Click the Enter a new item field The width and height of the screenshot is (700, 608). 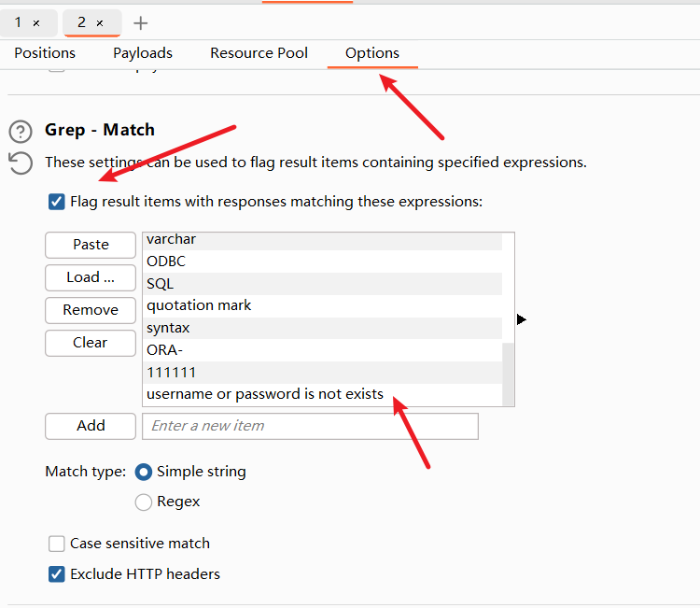click(310, 426)
